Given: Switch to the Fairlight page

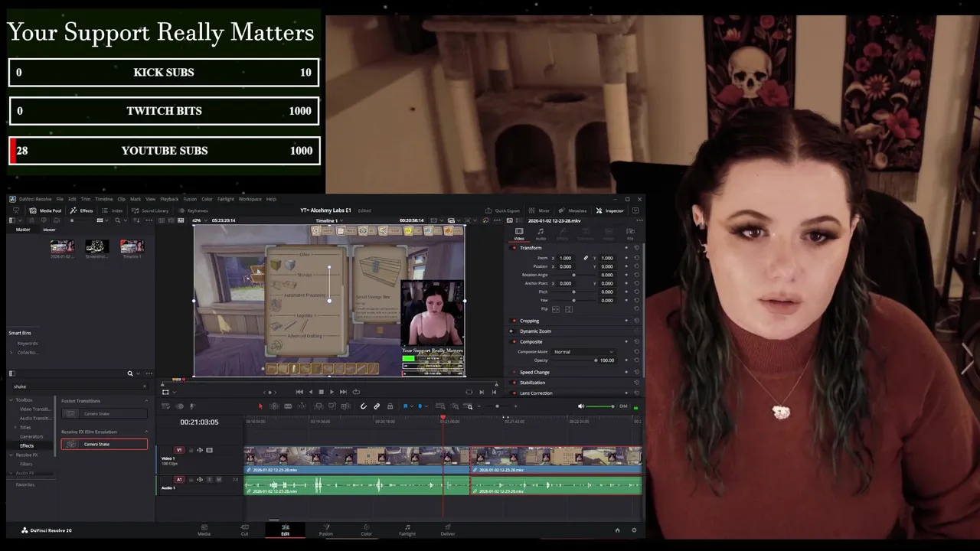Looking at the screenshot, I should point(407,530).
